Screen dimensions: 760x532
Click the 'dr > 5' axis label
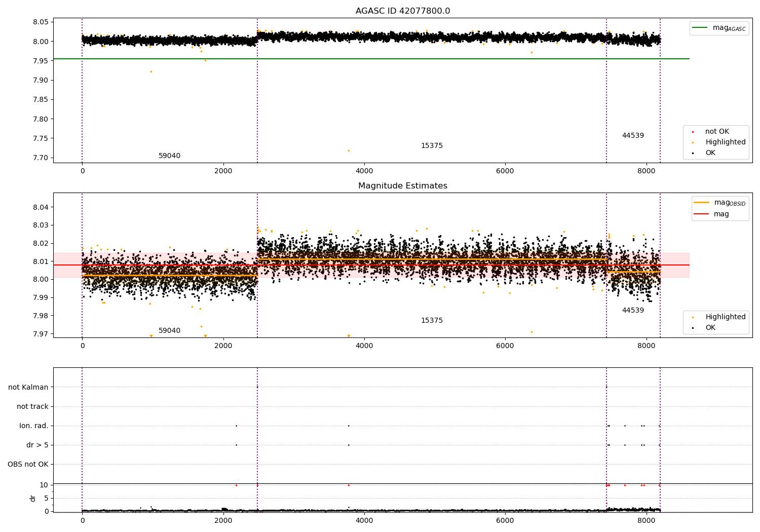point(37,445)
